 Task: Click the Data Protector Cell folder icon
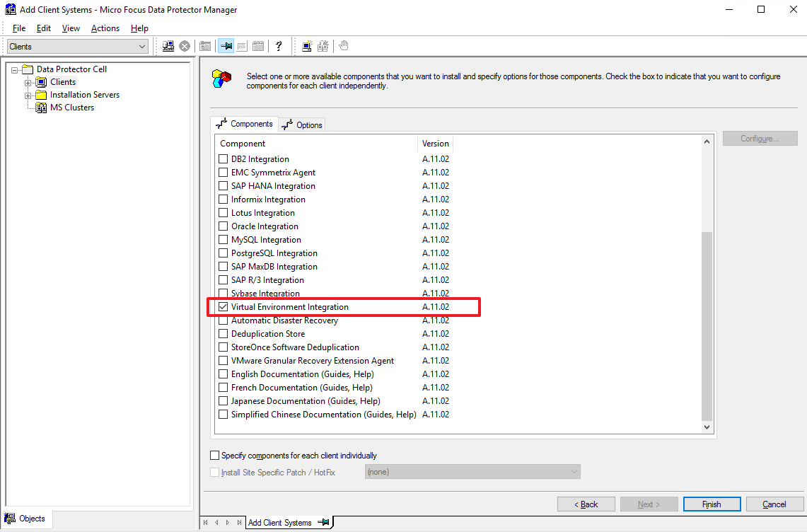pos(28,69)
